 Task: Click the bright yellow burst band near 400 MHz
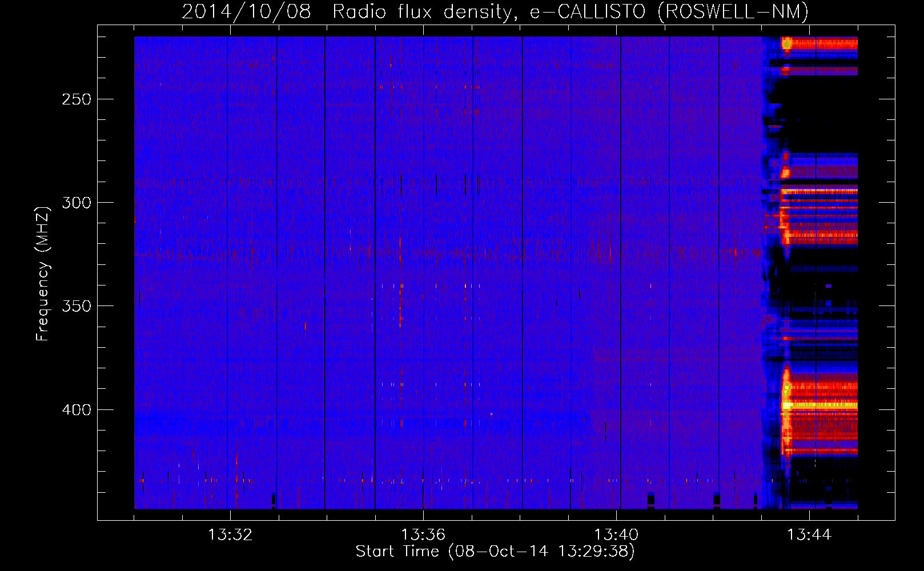click(820, 405)
